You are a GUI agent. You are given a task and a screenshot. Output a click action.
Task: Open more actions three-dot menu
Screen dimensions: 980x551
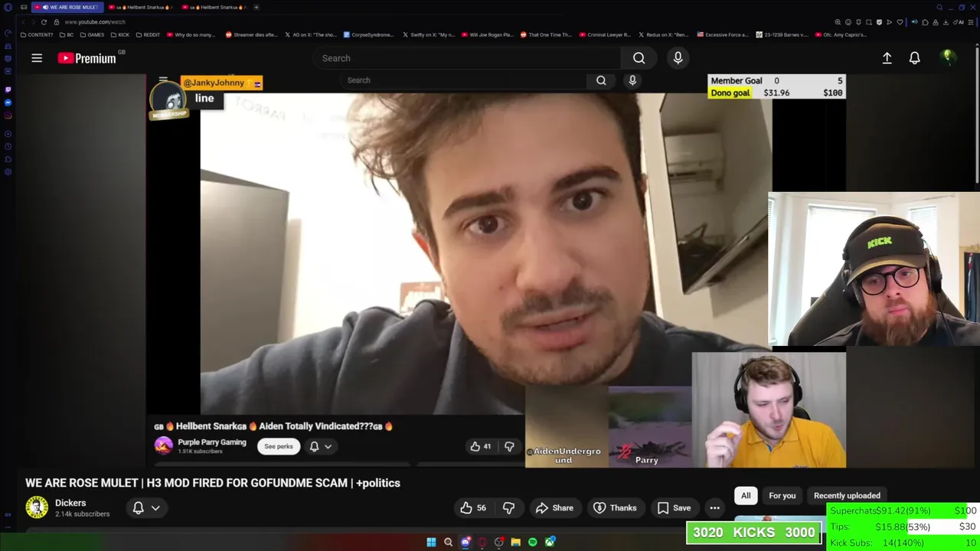[714, 508]
